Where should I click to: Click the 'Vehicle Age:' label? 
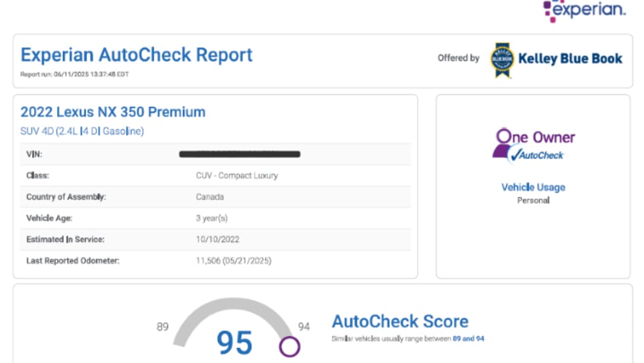click(x=49, y=218)
